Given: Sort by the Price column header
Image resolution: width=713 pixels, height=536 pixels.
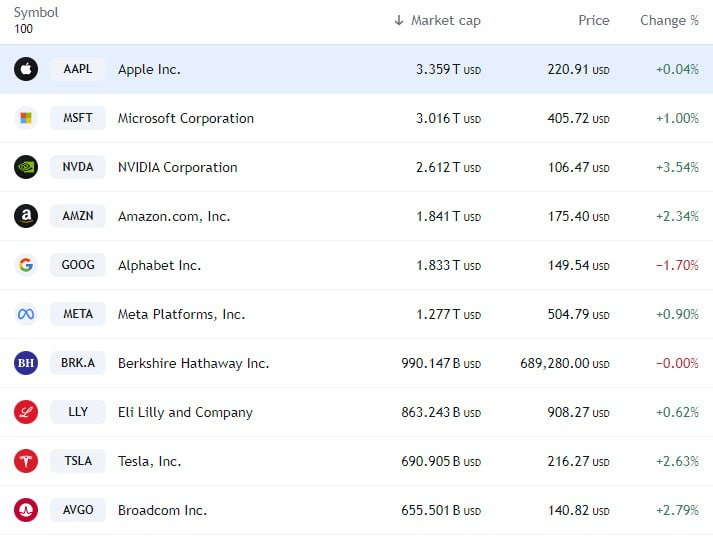Looking at the screenshot, I should click(x=593, y=20).
